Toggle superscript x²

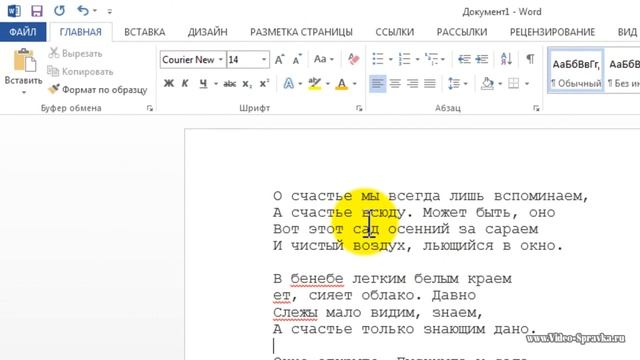pos(264,84)
